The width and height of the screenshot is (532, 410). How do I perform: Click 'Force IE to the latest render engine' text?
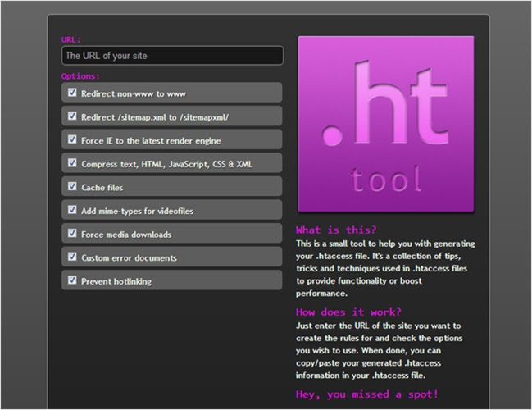(x=151, y=141)
